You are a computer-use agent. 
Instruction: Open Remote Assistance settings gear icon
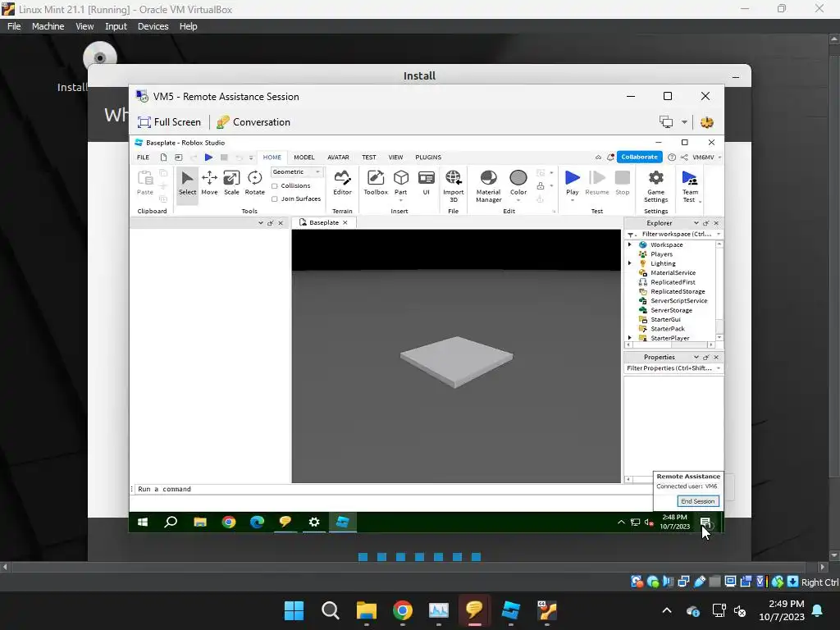pyautogui.click(x=706, y=122)
